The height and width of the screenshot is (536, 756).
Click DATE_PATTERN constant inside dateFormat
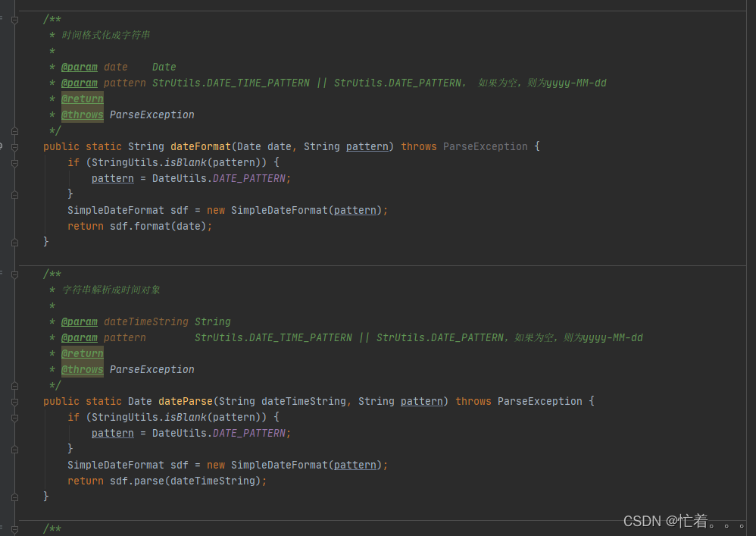coord(249,178)
